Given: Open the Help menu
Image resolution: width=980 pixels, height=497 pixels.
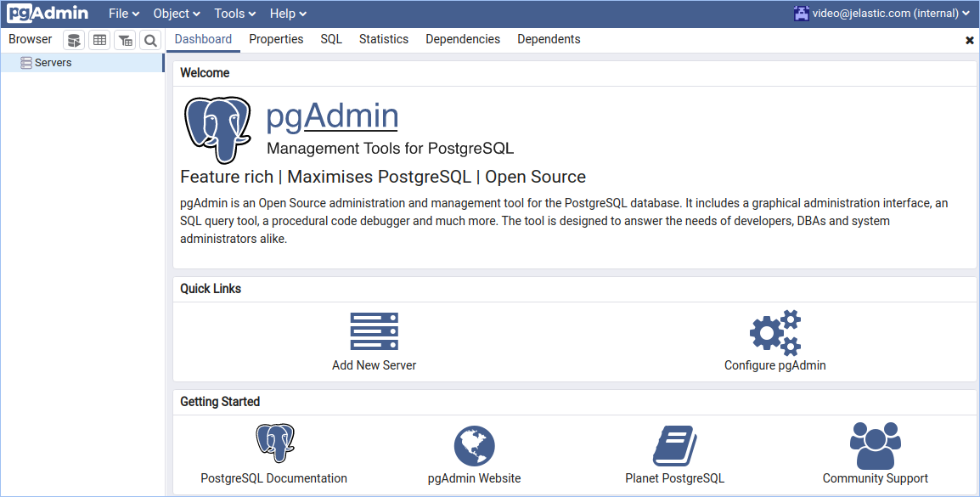Looking at the screenshot, I should click(x=288, y=13).
